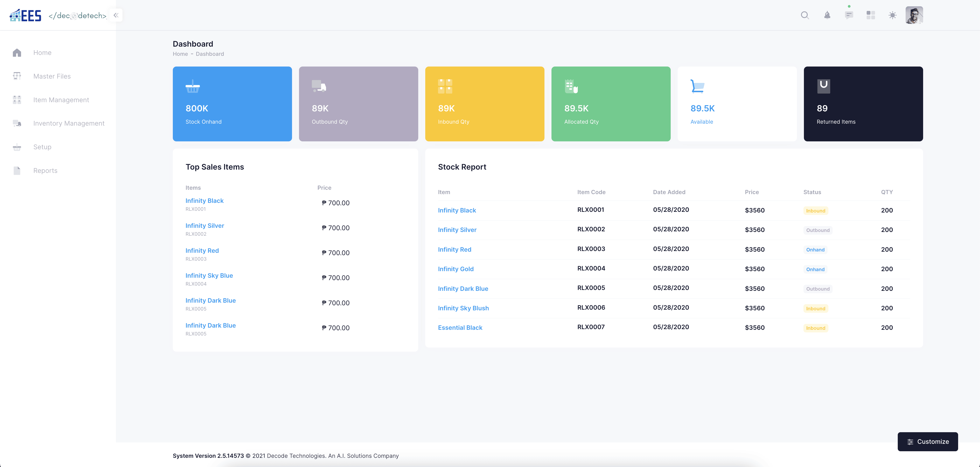The width and height of the screenshot is (980, 467).
Task: Open the Reports document icon
Action: coord(17,170)
